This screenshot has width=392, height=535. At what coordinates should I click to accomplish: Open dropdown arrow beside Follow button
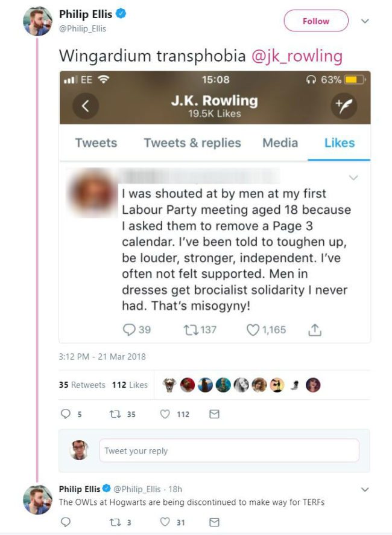(364, 21)
